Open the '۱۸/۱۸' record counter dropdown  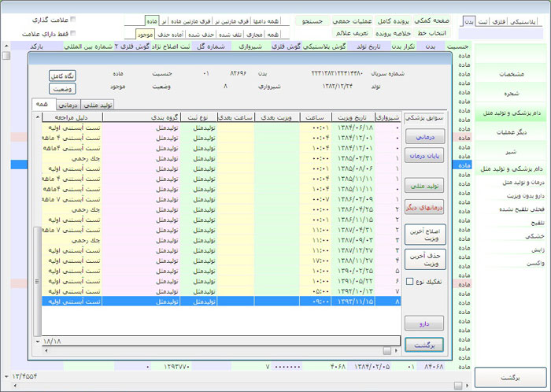click(x=38, y=341)
